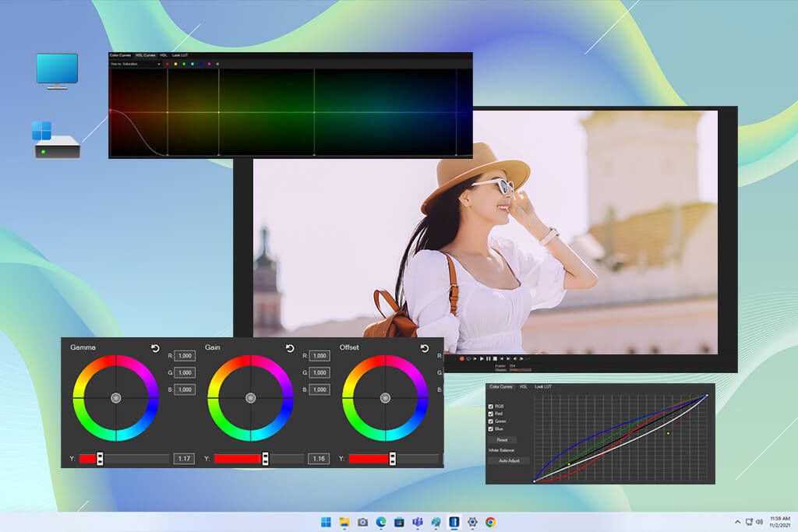Select the red hue swatch in HSL Curves
This screenshot has width=798, height=532.
tap(168, 64)
